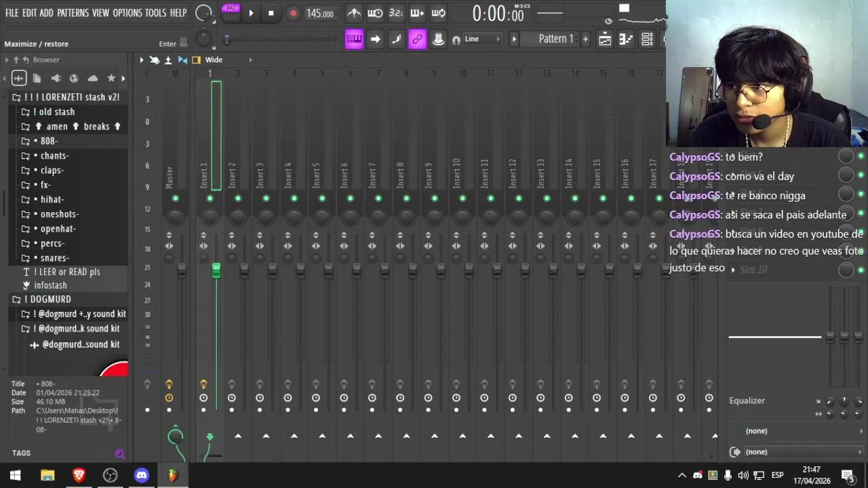Collapse the LORENZETI stash v2 folder

pos(66,97)
